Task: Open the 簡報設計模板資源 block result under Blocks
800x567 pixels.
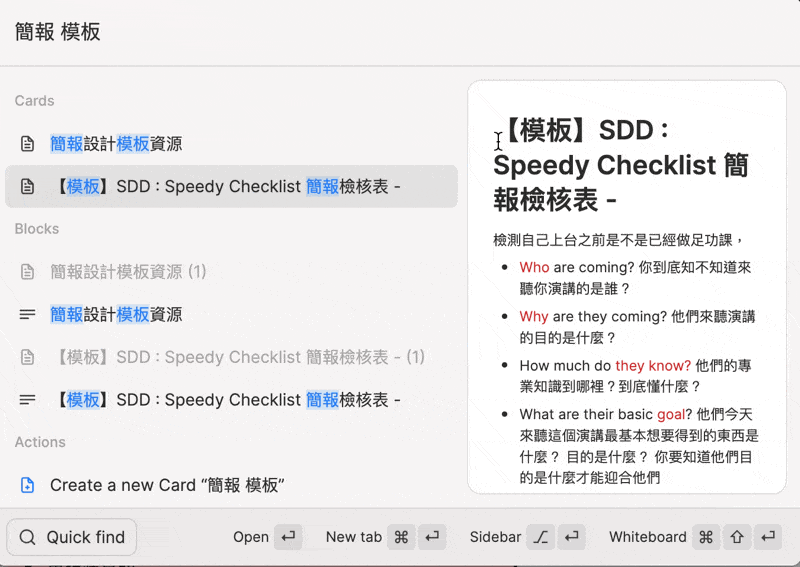Action: [x=116, y=315]
